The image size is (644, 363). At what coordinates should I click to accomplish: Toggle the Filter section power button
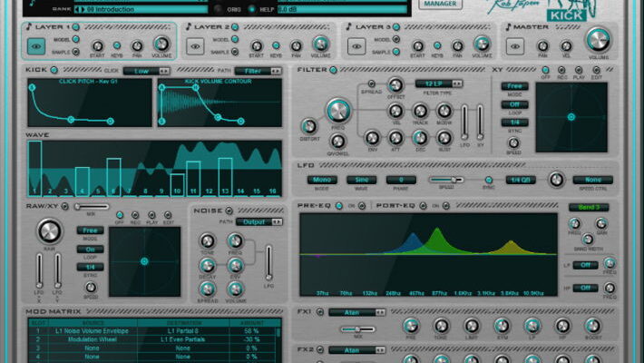point(334,69)
